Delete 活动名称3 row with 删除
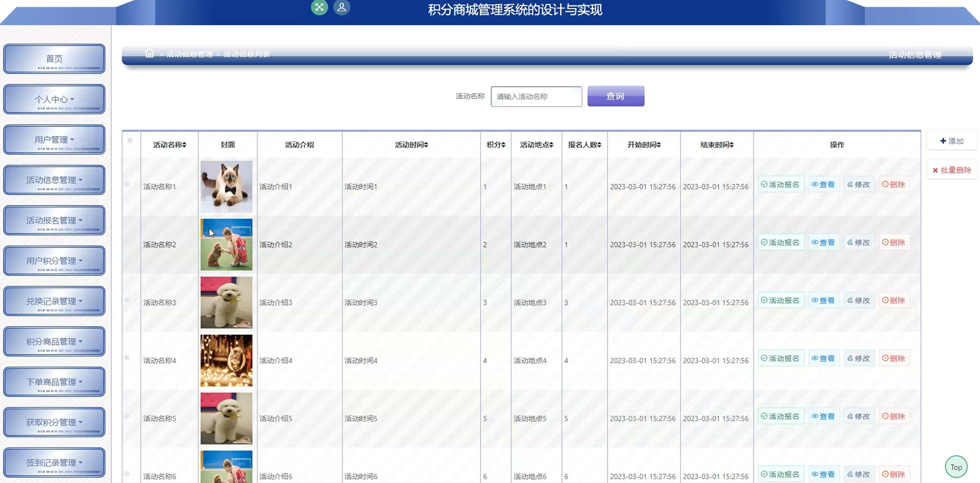This screenshot has height=483, width=980. click(894, 300)
